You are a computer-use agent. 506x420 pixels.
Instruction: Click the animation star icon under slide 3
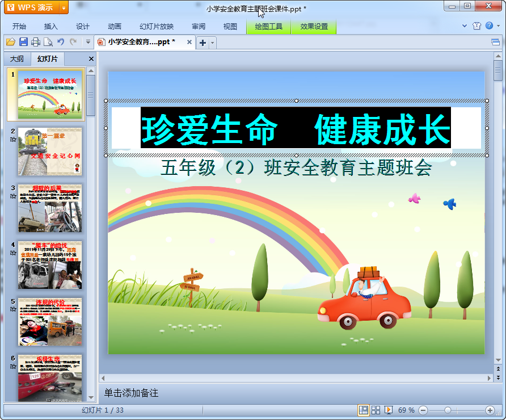[13, 196]
